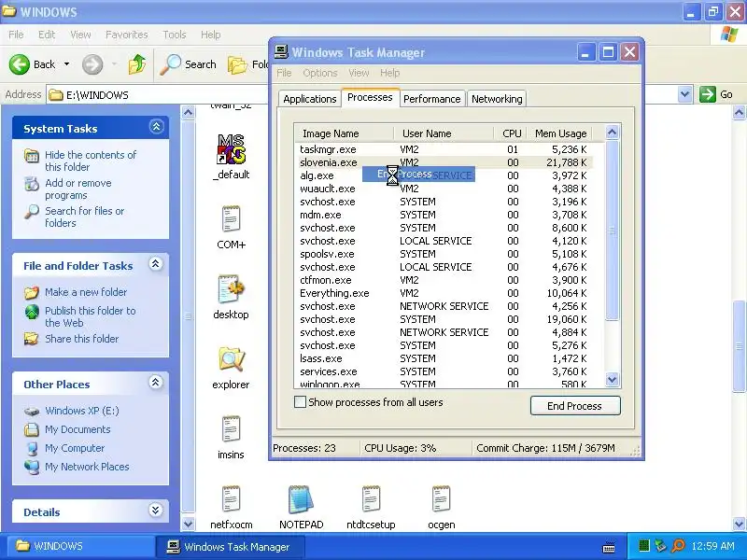Select the NOTEPAD application icon
This screenshot has height=560, width=747.
coord(301,498)
